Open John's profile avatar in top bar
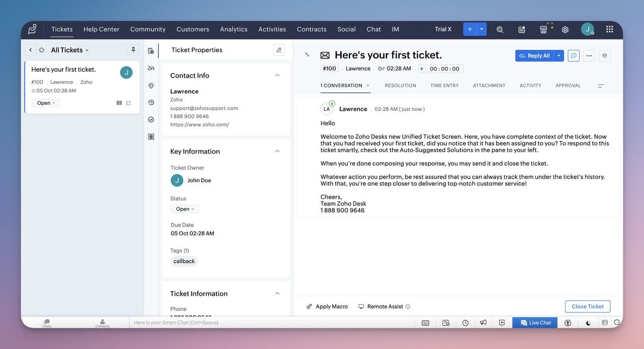 tap(587, 29)
